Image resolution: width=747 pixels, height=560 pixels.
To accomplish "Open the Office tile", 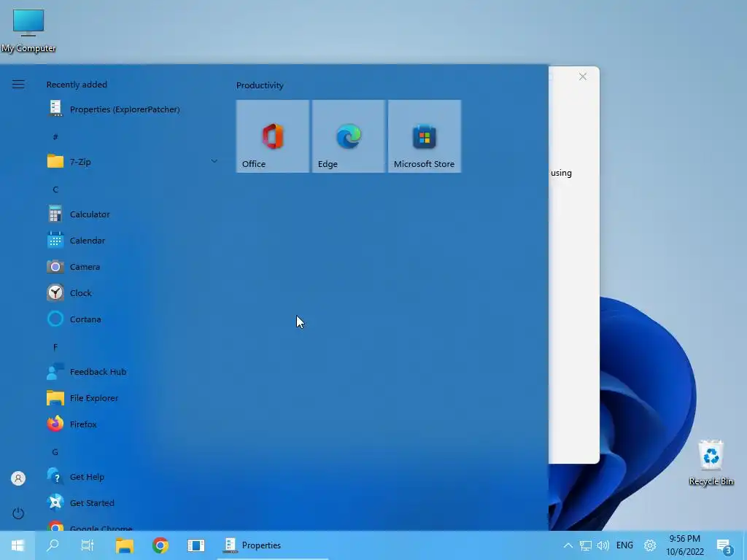I will 273,136.
